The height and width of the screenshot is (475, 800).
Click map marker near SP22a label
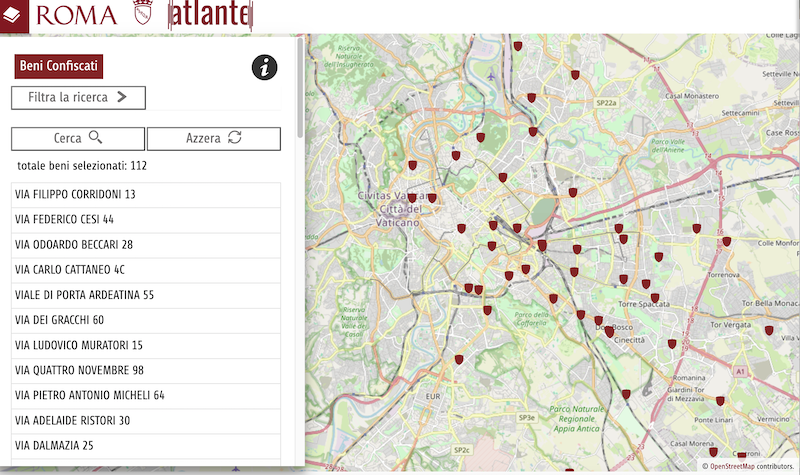575,75
